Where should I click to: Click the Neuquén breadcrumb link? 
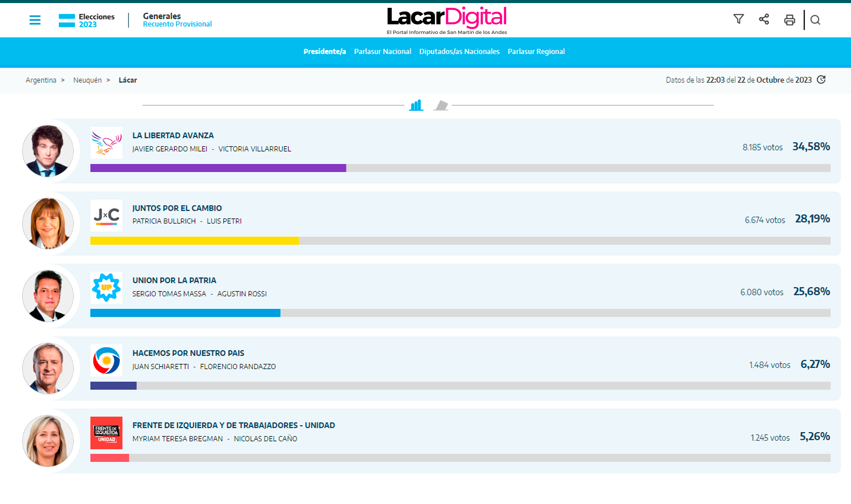[x=88, y=80]
